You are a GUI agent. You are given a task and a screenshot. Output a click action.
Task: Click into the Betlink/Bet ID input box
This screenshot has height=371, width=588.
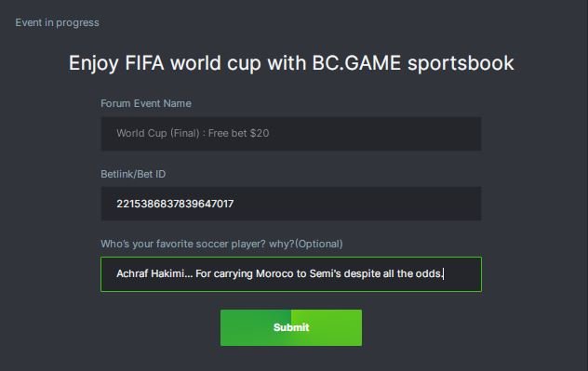291,204
